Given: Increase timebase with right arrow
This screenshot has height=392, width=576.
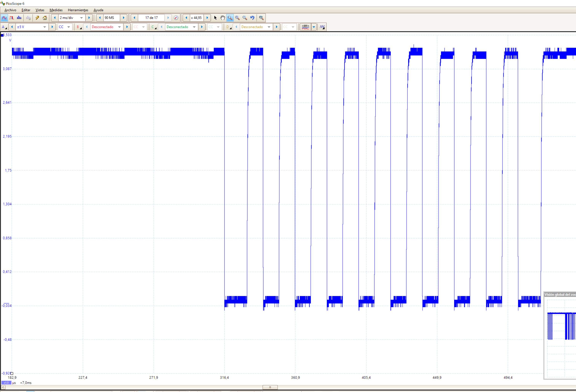Looking at the screenshot, I should pyautogui.click(x=89, y=18).
